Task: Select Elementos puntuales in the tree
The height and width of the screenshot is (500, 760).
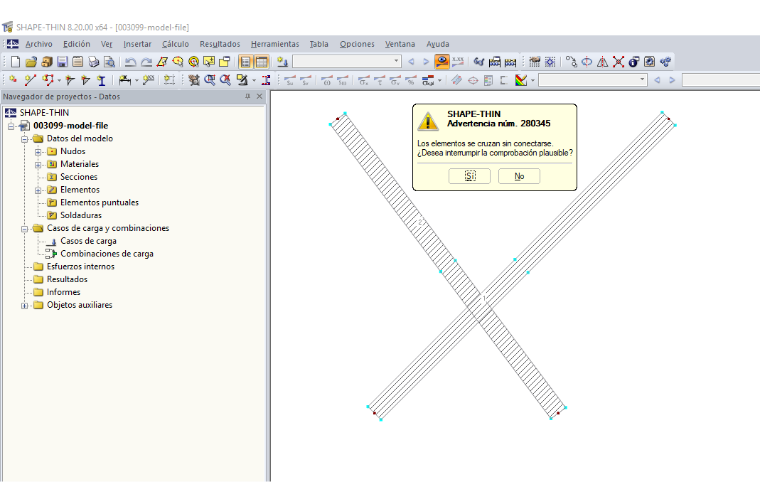Action: [x=99, y=203]
